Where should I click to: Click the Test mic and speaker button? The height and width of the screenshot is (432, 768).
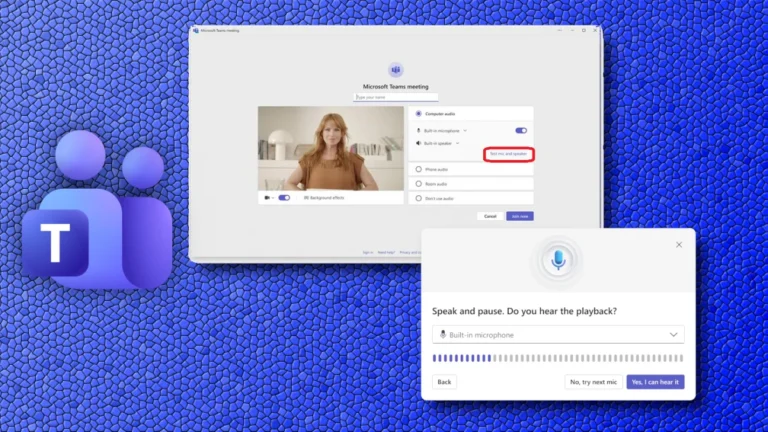(508, 154)
